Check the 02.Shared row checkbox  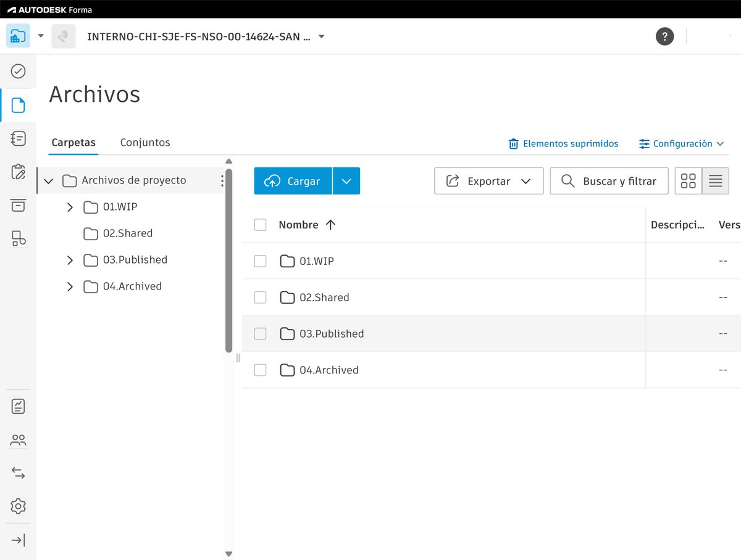point(261,298)
